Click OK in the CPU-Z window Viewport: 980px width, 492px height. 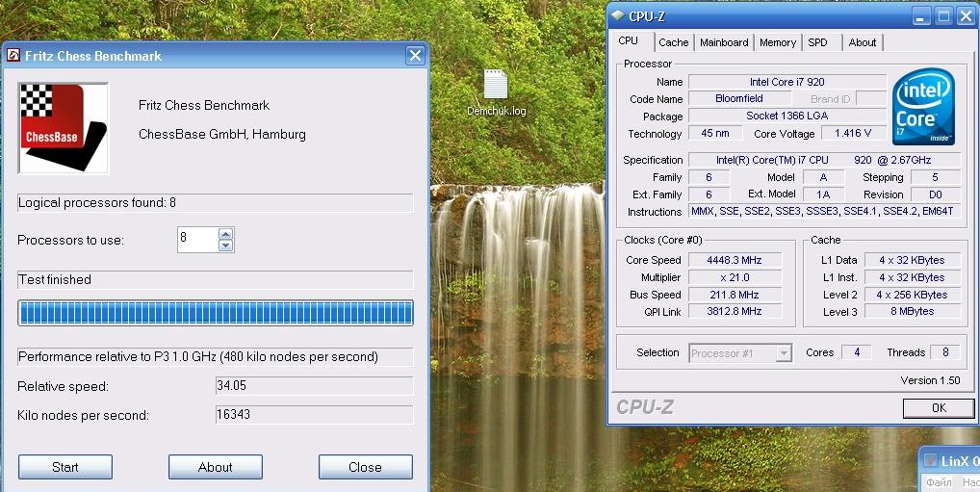[x=939, y=408]
